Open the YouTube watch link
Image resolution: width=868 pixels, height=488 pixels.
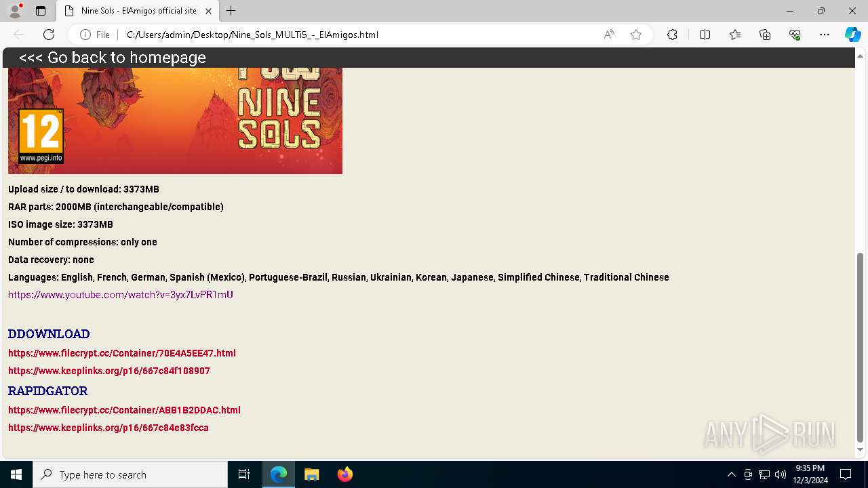[121, 295]
